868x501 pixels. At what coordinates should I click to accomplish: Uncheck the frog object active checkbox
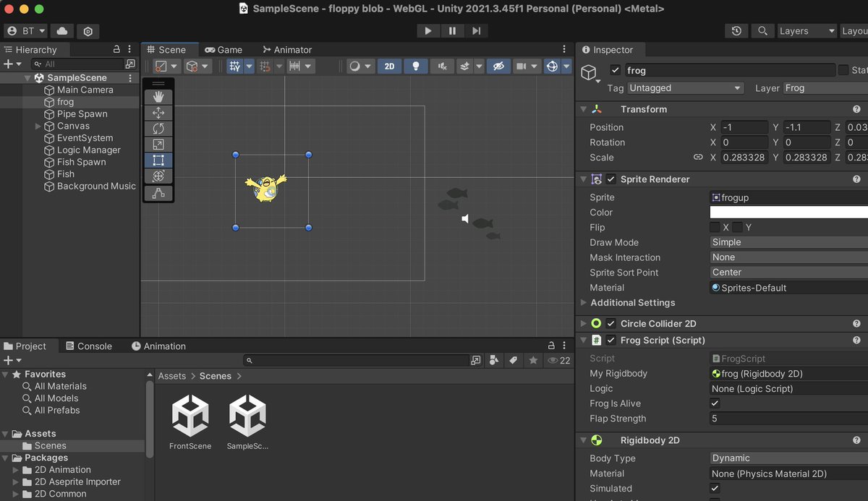(616, 70)
